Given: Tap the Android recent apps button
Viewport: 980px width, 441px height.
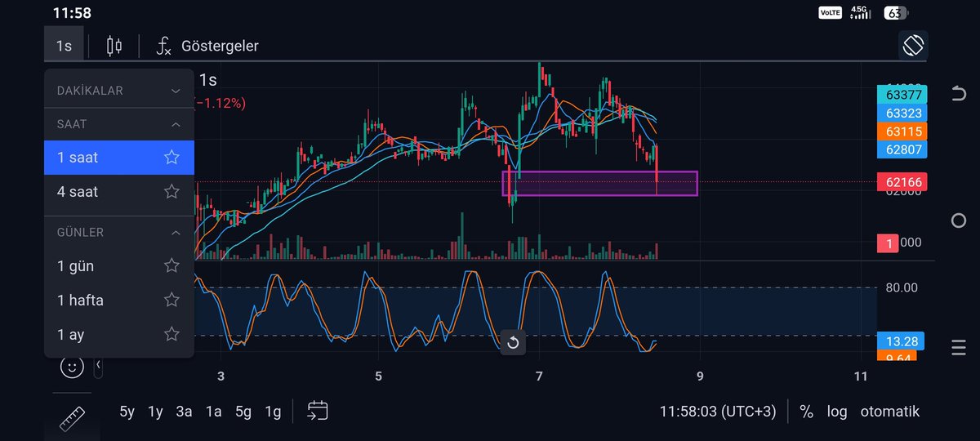Looking at the screenshot, I should click(959, 348).
